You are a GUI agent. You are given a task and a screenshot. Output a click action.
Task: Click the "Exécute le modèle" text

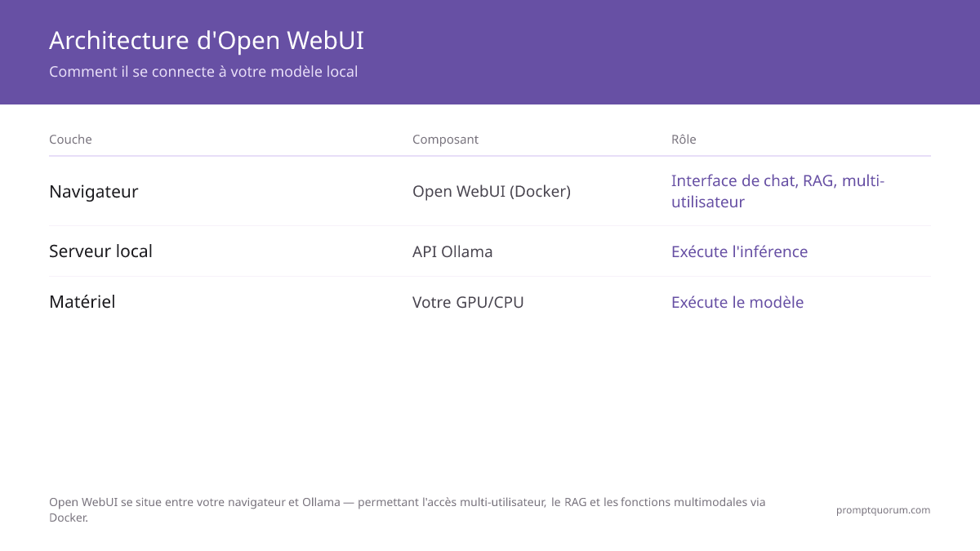737,302
